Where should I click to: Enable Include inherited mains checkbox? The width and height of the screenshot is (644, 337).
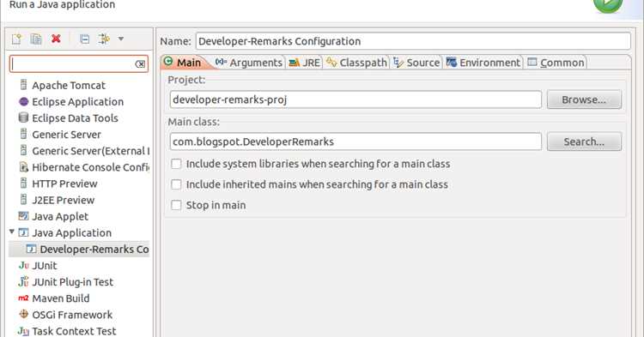coord(176,184)
